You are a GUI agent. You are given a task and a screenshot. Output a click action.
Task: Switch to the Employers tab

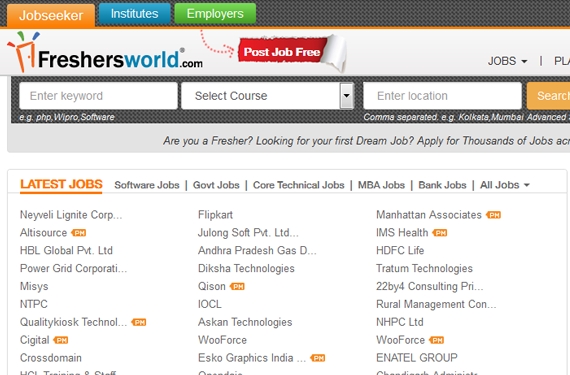[215, 14]
